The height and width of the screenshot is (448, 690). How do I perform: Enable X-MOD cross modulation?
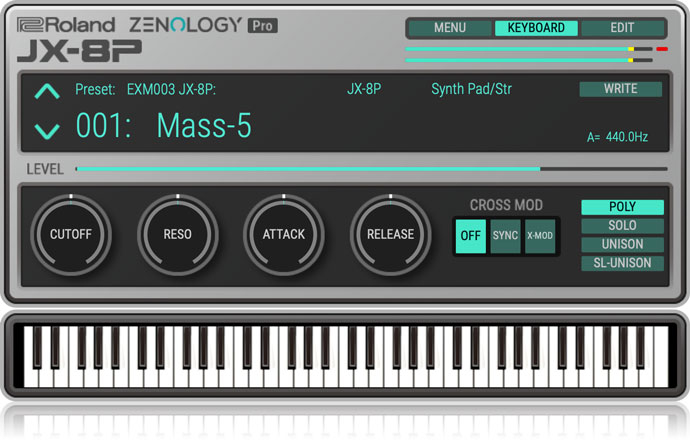pyautogui.click(x=540, y=235)
